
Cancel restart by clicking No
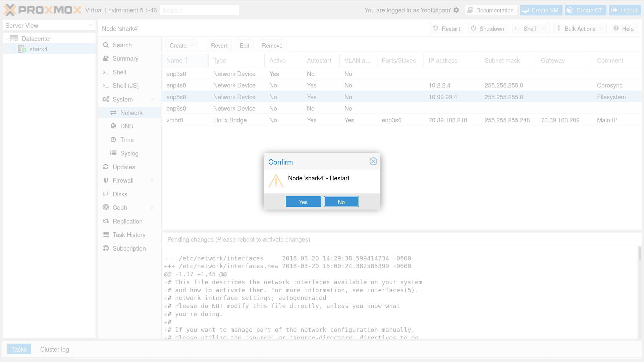click(341, 202)
